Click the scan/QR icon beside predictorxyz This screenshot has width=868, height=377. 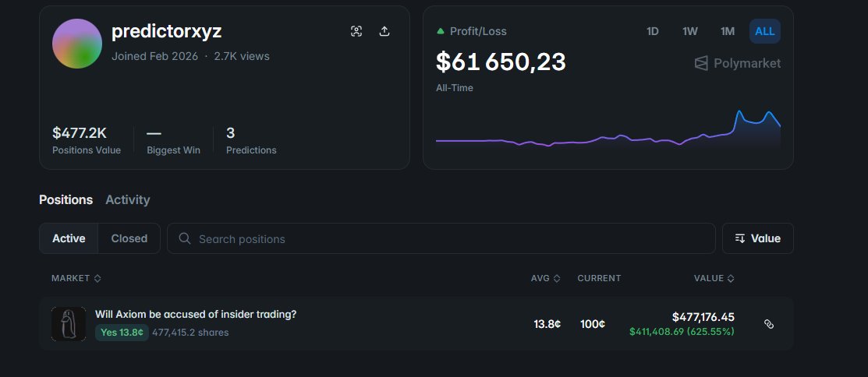(x=356, y=31)
